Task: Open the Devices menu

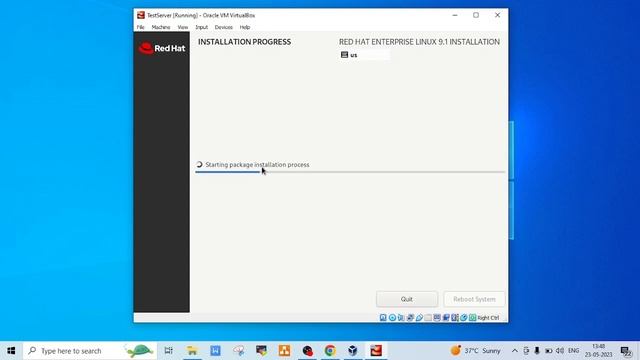Action: pos(223,27)
